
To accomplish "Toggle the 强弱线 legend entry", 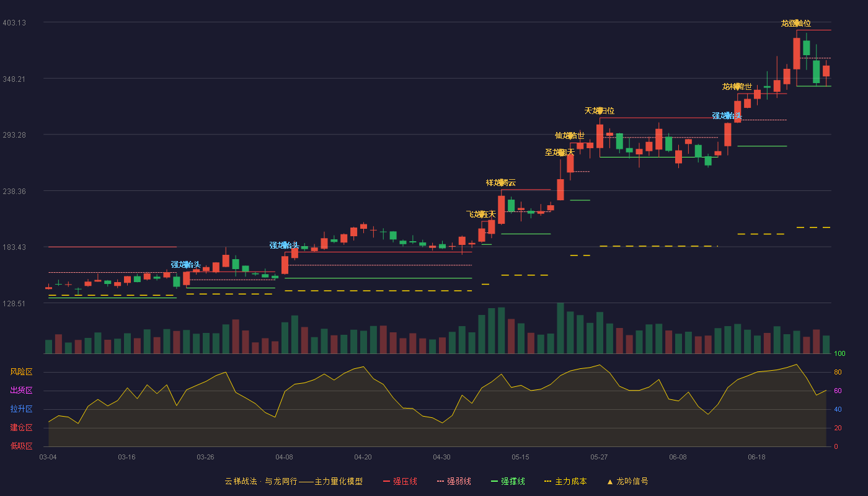I will (454, 481).
